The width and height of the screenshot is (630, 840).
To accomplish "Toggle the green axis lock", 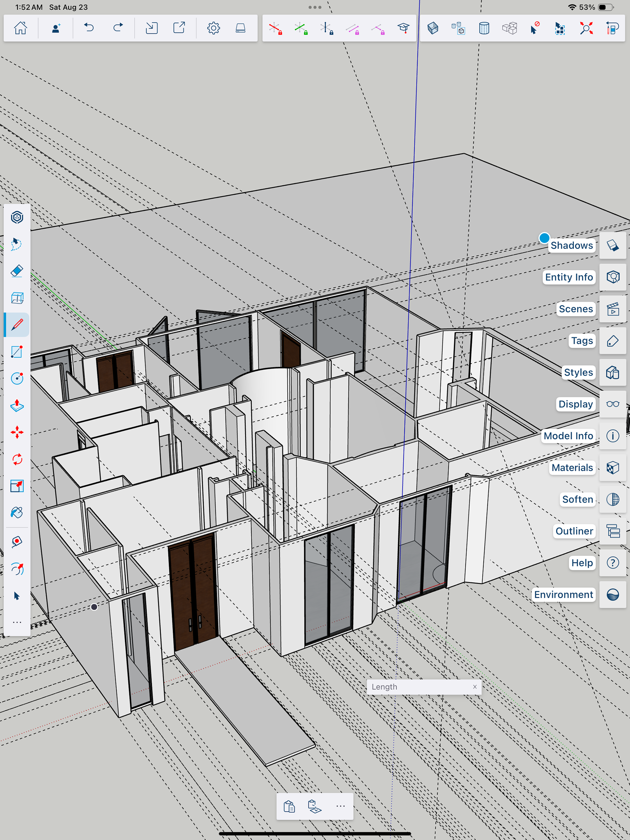I will 301,28.
